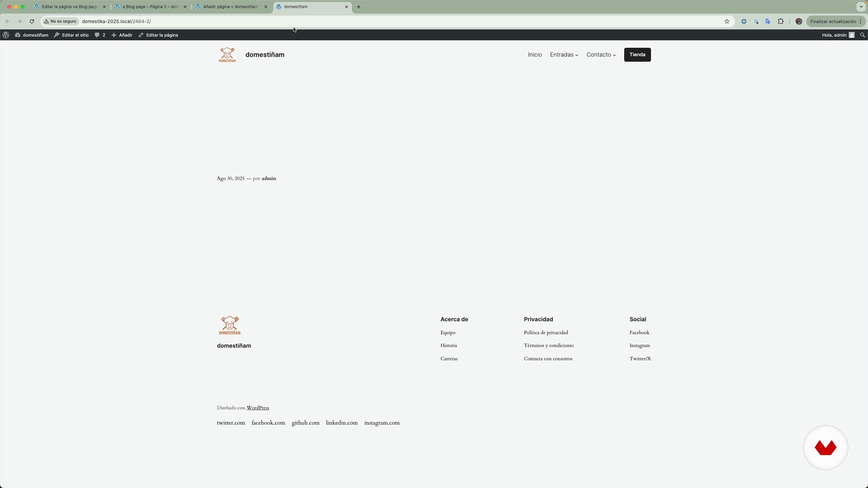Image resolution: width=868 pixels, height=488 pixels.
Task: Open the 'Política de privacidad' footer link
Action: pyautogui.click(x=546, y=333)
